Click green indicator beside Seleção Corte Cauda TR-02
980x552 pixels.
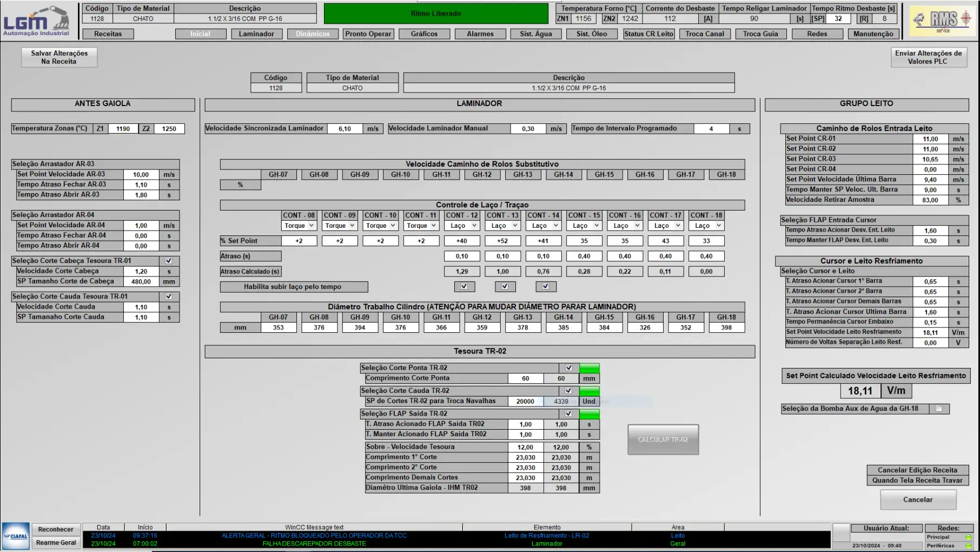pyautogui.click(x=589, y=391)
